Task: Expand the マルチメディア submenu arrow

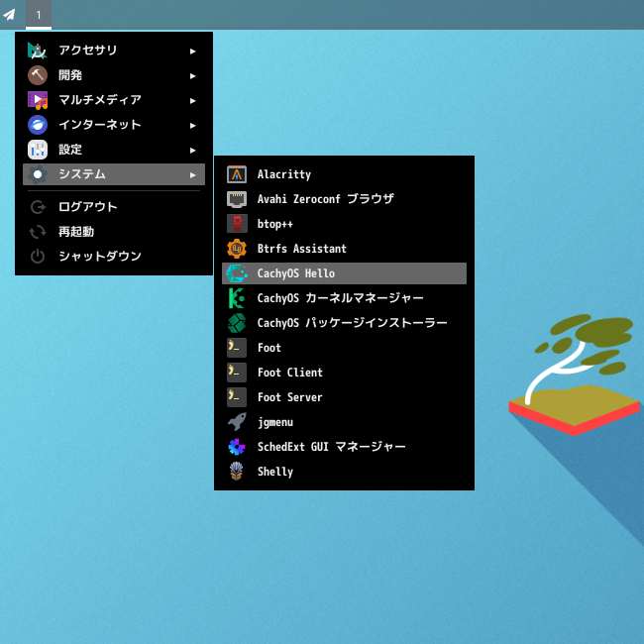Action: coord(192,101)
